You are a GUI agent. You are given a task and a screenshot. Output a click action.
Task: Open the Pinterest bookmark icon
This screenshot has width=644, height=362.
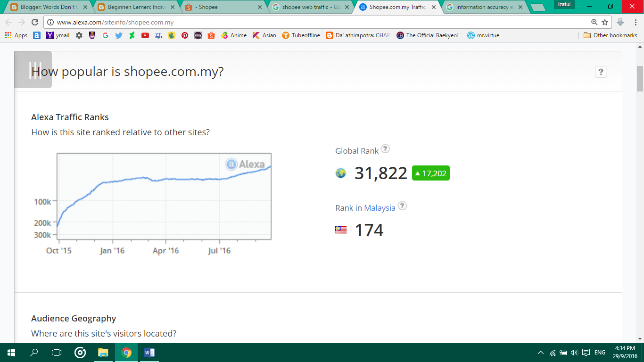tap(185, 35)
